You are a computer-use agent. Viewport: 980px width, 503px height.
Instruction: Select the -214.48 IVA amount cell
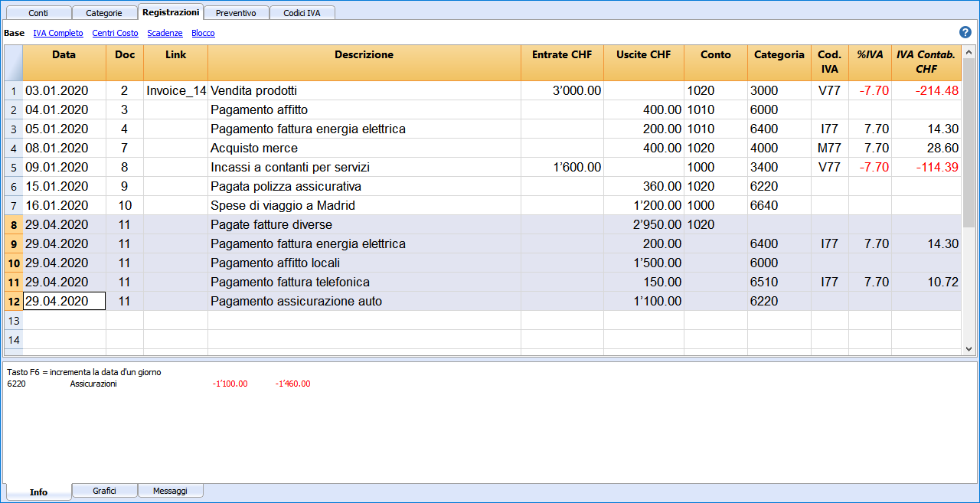[x=926, y=90]
